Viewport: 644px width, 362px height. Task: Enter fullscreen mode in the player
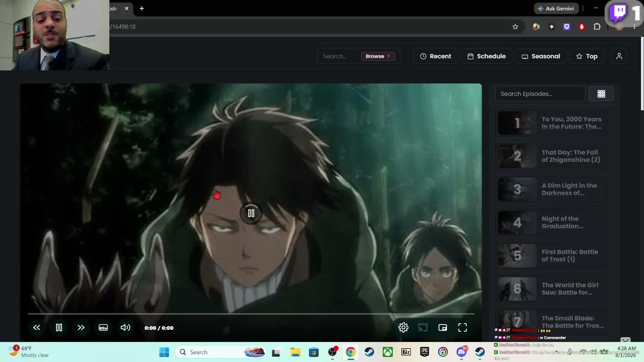462,328
